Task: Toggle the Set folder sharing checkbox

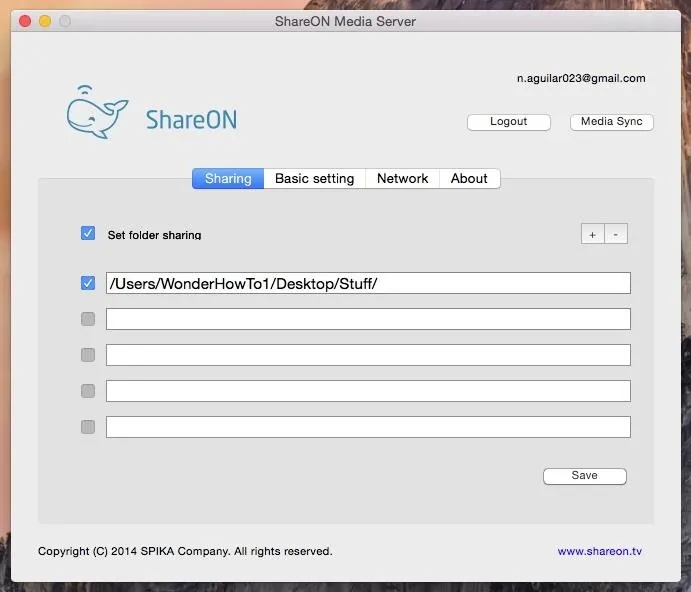Action: coord(88,233)
